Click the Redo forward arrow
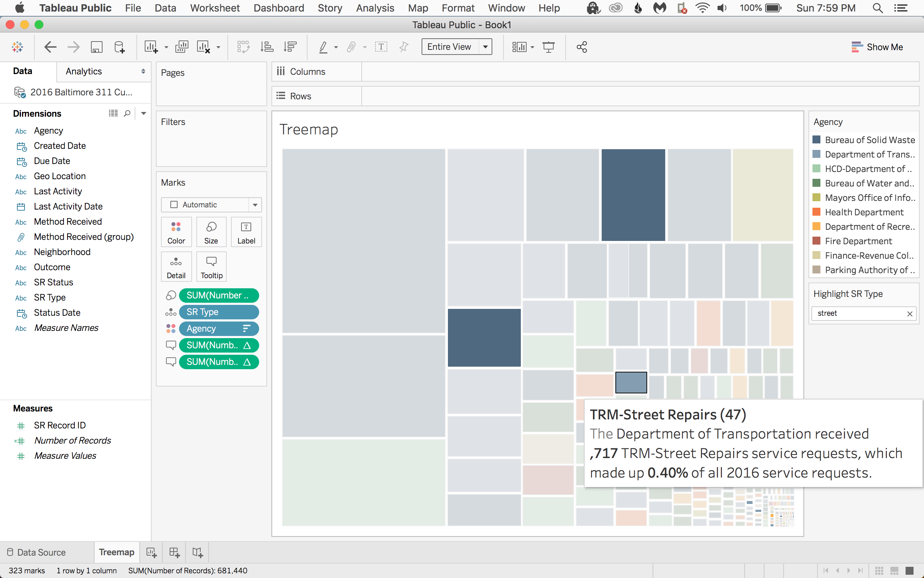The image size is (924, 578). 73,47
